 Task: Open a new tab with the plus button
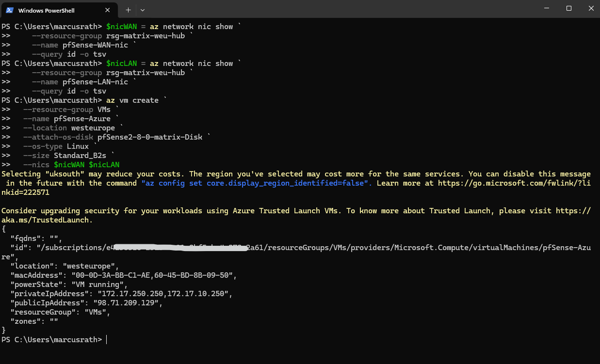[x=128, y=10]
